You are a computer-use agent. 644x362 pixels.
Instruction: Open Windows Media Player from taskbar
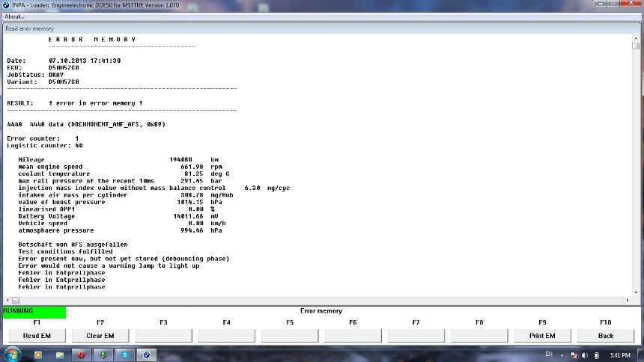37,355
